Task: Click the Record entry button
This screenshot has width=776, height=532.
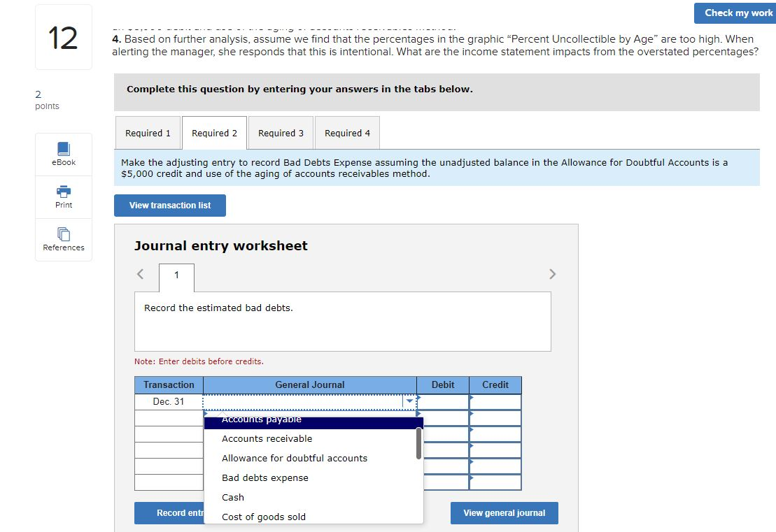Action: pyautogui.click(x=169, y=512)
